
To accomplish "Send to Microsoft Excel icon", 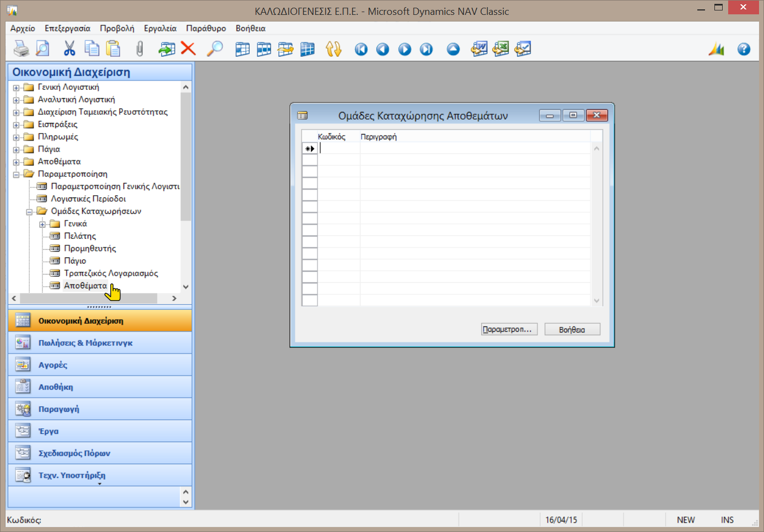I will pyautogui.click(x=501, y=49).
